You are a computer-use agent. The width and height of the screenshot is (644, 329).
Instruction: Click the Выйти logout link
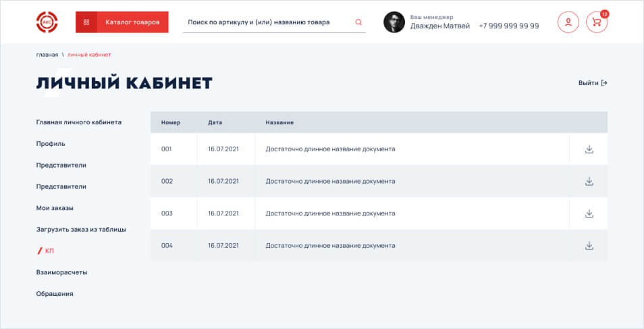point(593,83)
